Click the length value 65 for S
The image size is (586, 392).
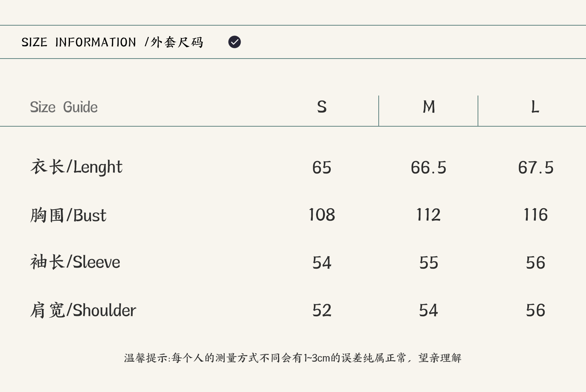[x=322, y=168]
